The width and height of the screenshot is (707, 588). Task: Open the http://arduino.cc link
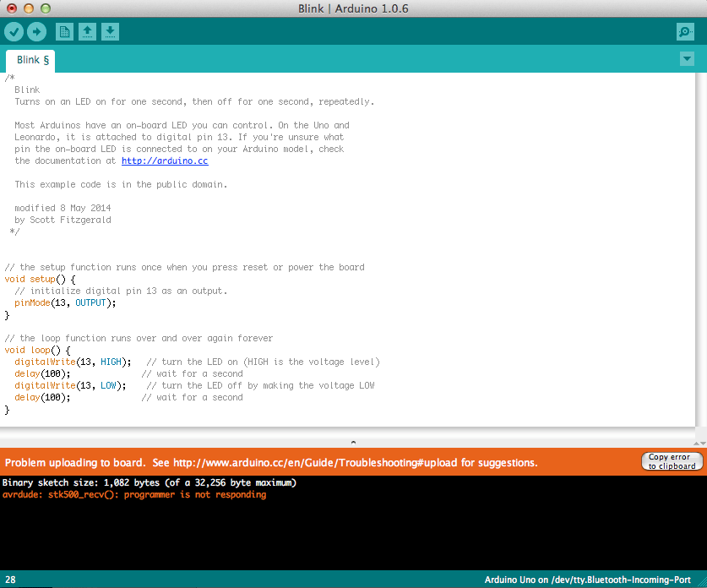(165, 161)
